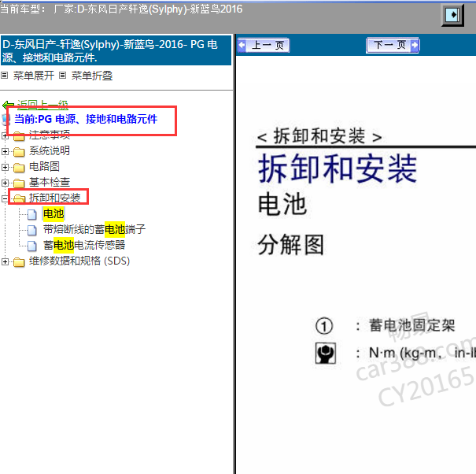Select the 电路图 tree folder
The height and width of the screenshot is (474, 476).
click(x=44, y=166)
